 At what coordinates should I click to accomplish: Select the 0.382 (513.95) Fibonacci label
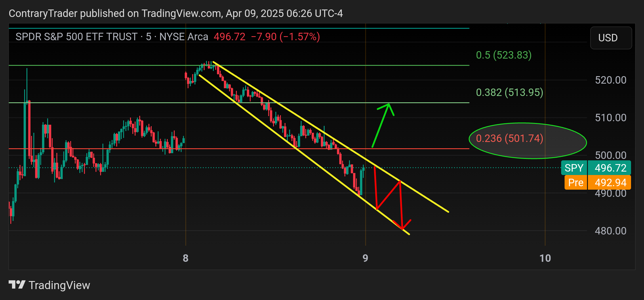point(510,92)
